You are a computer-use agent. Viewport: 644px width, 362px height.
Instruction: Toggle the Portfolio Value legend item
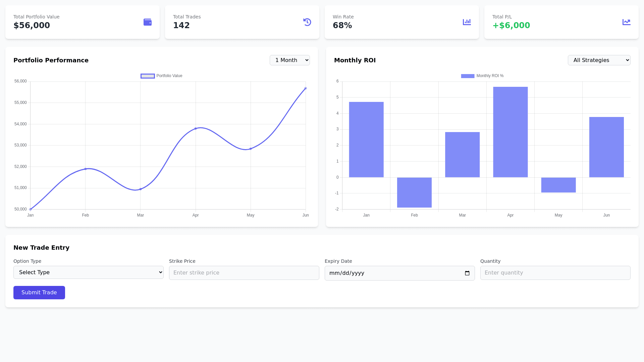161,76
